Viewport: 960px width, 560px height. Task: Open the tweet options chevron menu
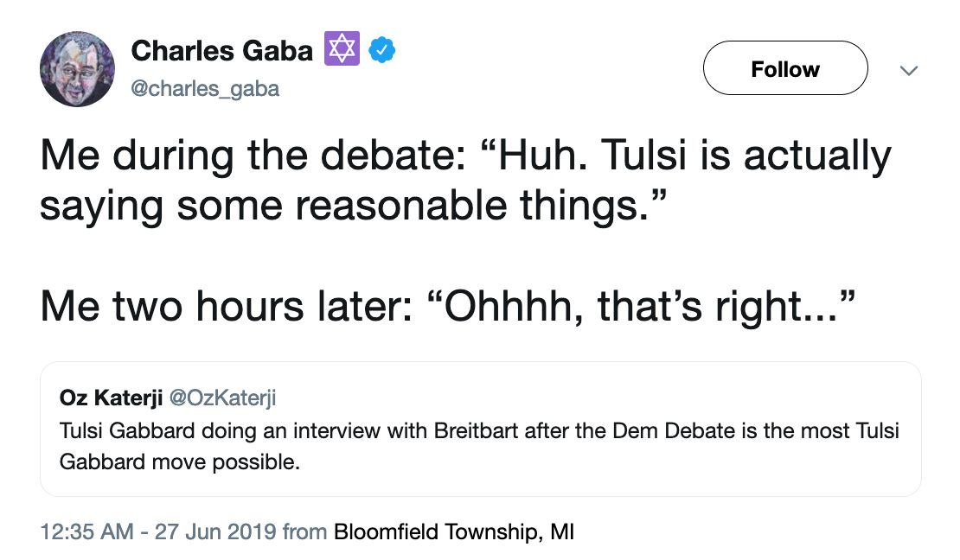tap(909, 70)
